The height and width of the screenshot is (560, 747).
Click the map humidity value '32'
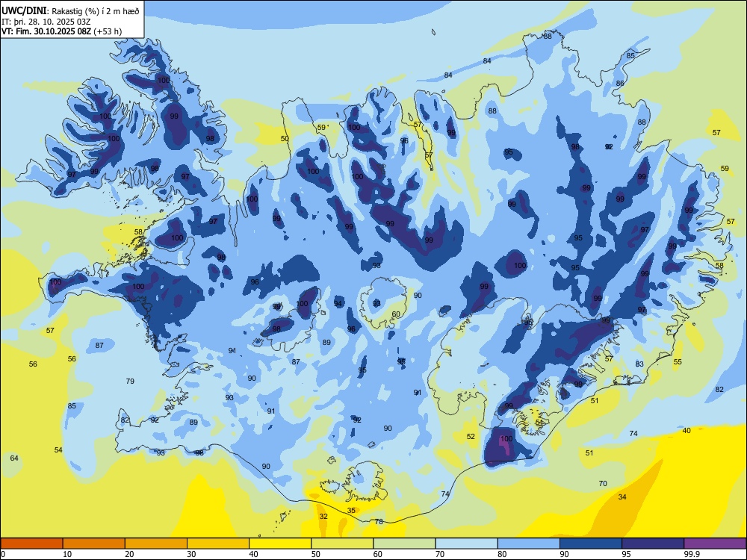coord(323,516)
